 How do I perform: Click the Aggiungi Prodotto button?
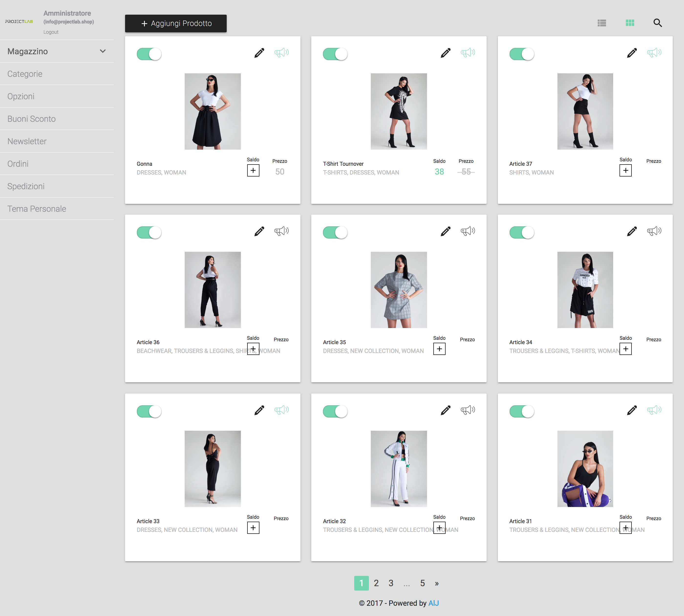click(x=176, y=23)
